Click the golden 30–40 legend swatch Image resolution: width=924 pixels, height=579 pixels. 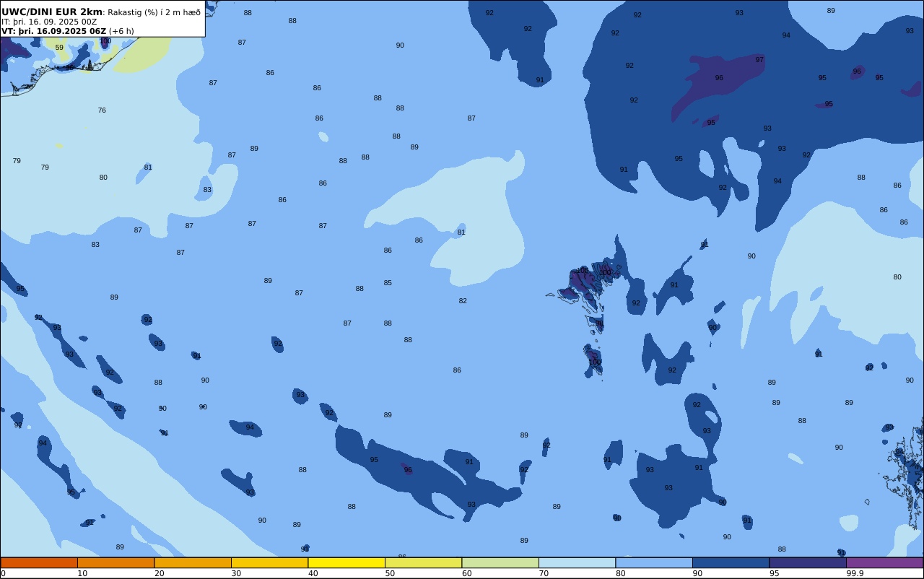coord(269,562)
